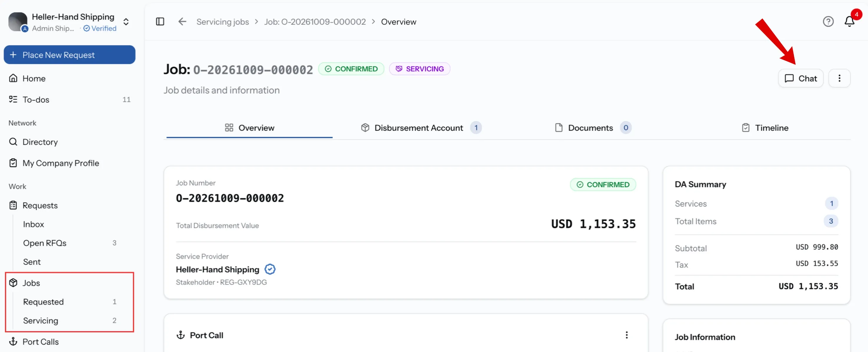Click the Heller-Hand Shipping service provider name
The image size is (868, 352).
coord(217,269)
